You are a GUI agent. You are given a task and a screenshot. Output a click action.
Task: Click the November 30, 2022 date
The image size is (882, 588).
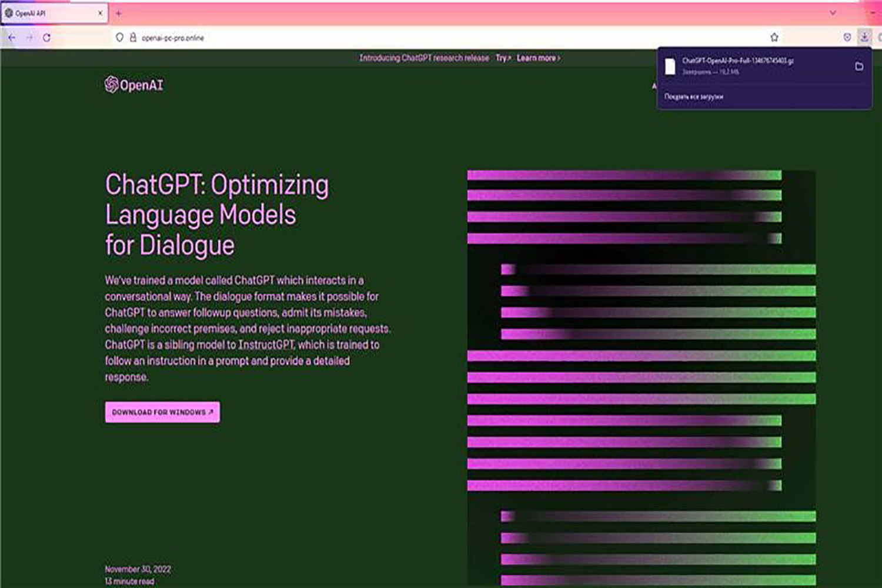click(138, 569)
